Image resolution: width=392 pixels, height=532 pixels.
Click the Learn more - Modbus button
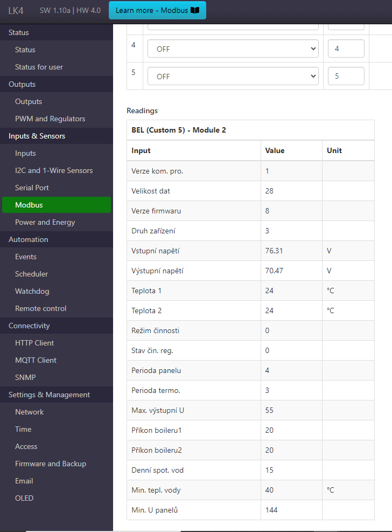point(157,10)
